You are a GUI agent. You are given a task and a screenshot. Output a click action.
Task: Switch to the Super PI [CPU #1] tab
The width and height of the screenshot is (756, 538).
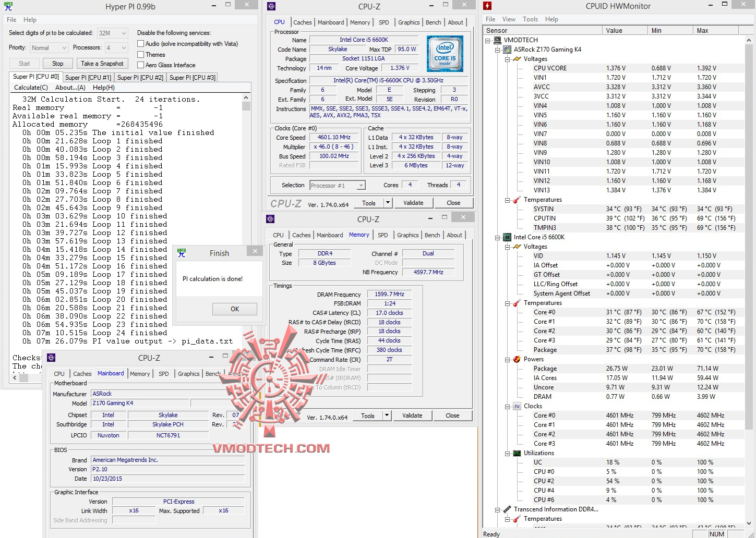[88, 78]
